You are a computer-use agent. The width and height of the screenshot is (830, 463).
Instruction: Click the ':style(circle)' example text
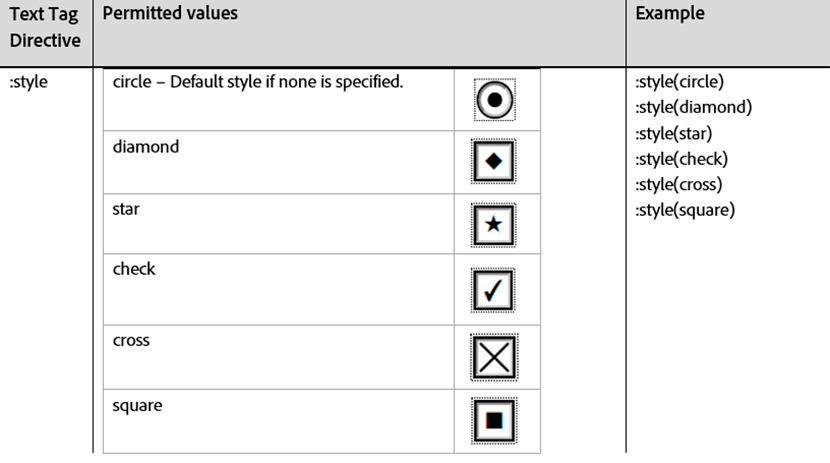(679, 82)
